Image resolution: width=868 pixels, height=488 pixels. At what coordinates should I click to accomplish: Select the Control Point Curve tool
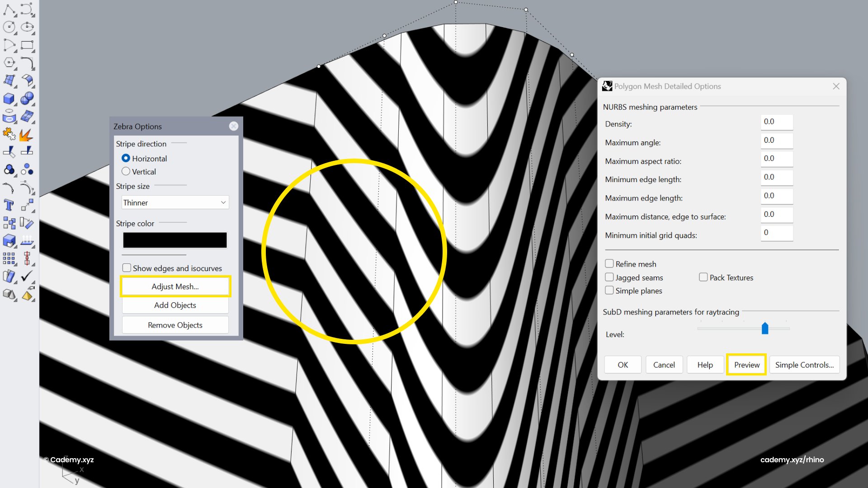click(x=27, y=9)
